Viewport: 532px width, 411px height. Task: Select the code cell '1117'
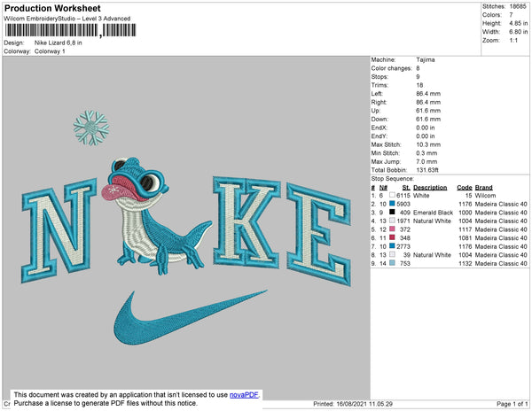click(465, 229)
